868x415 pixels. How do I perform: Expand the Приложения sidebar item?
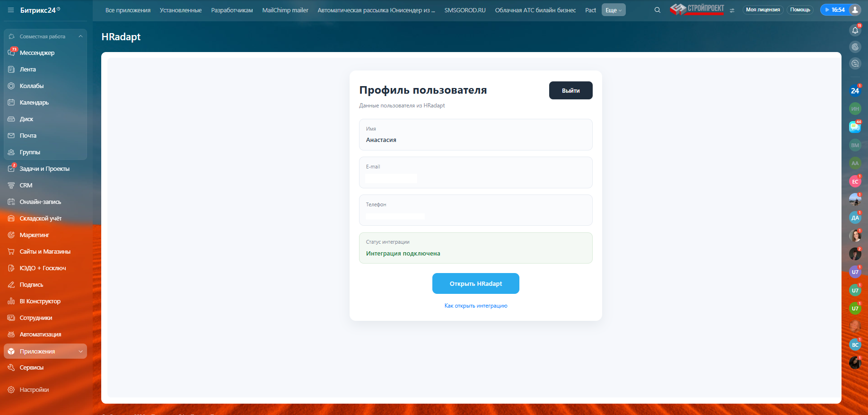(x=80, y=351)
